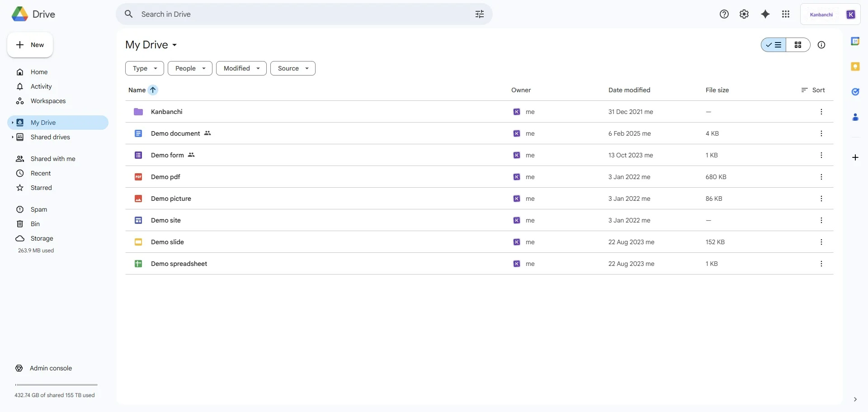Expand the Shared drives section
This screenshot has width=868, height=412.
[x=13, y=137]
